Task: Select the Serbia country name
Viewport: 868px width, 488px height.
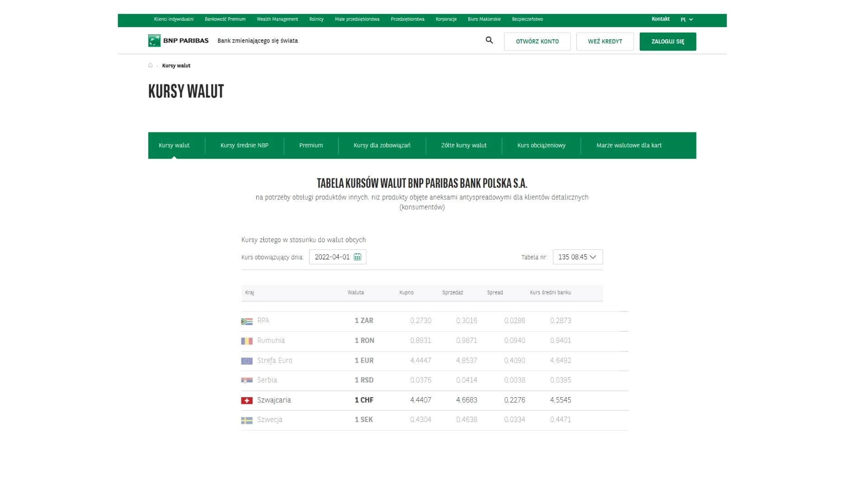Action: [x=267, y=380]
